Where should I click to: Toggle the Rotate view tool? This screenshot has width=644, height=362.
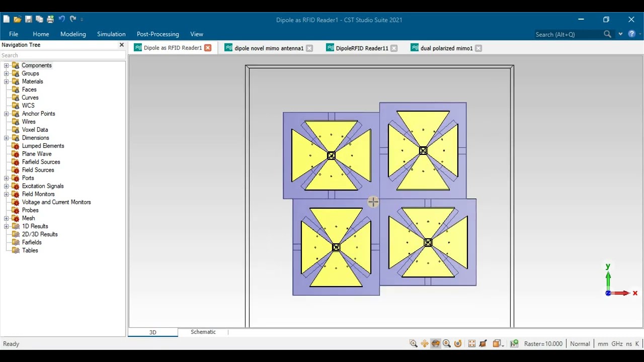pyautogui.click(x=436, y=344)
